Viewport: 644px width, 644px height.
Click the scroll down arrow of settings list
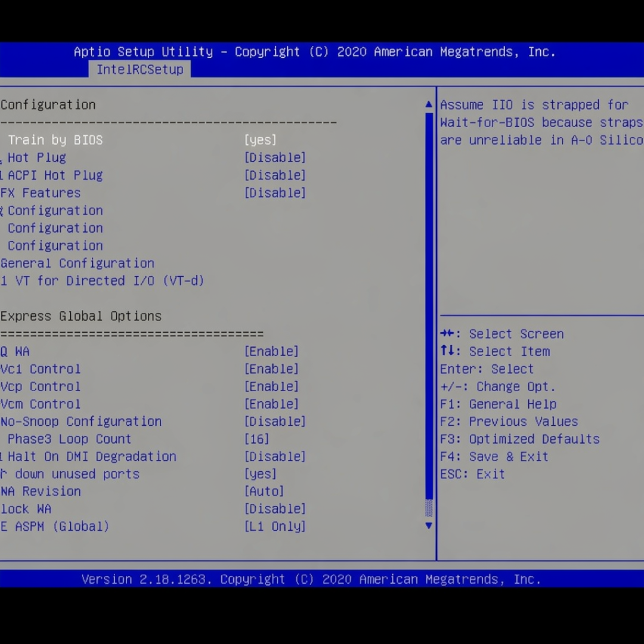pyautogui.click(x=429, y=526)
